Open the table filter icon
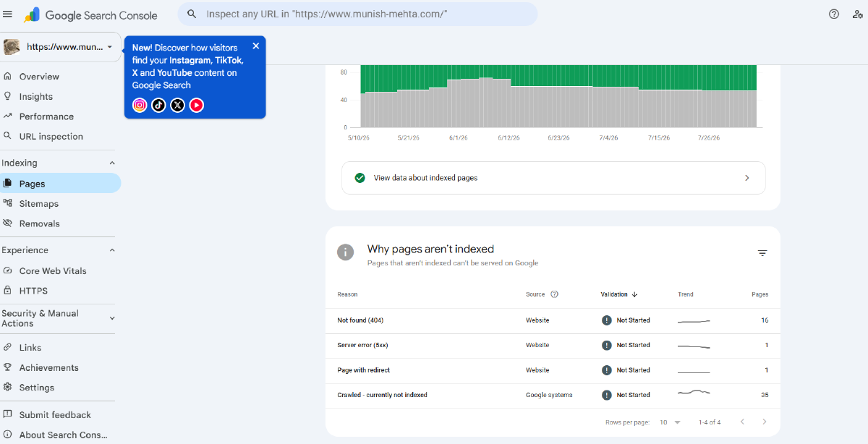 pos(762,253)
